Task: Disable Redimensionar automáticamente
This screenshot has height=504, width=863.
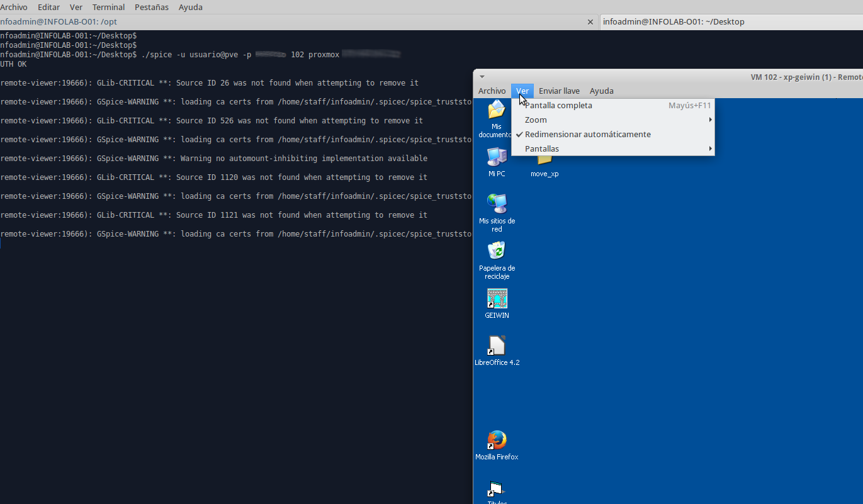Action: click(587, 134)
